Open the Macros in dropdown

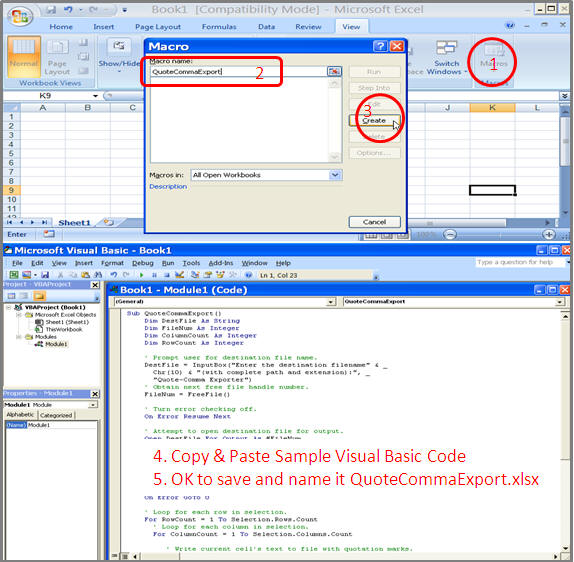click(335, 175)
